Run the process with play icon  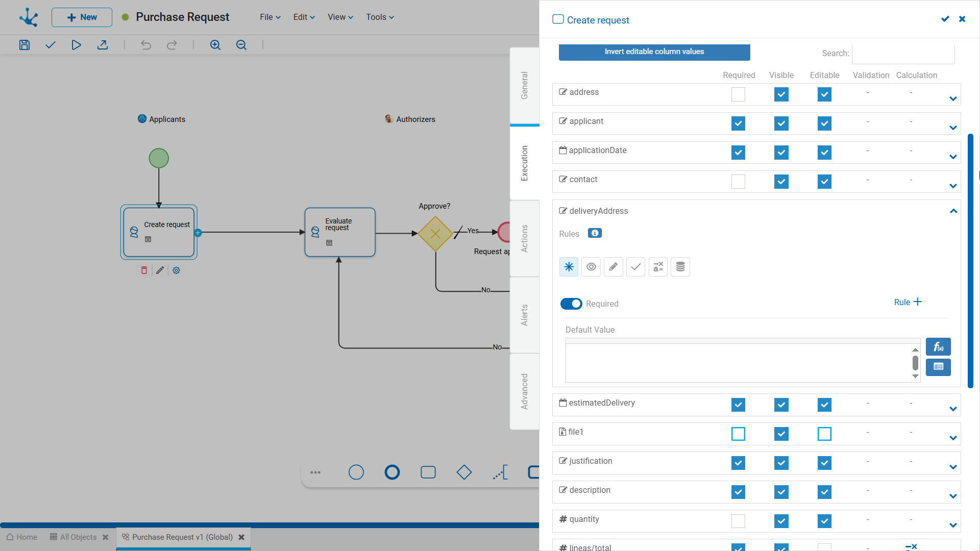(x=76, y=45)
